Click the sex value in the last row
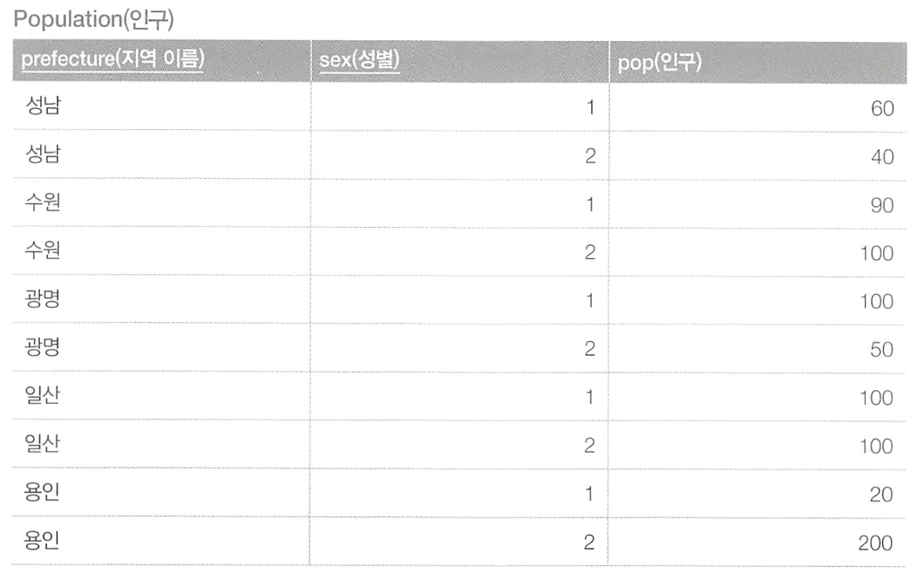Screen dimensions: 924x581 coord(588,542)
